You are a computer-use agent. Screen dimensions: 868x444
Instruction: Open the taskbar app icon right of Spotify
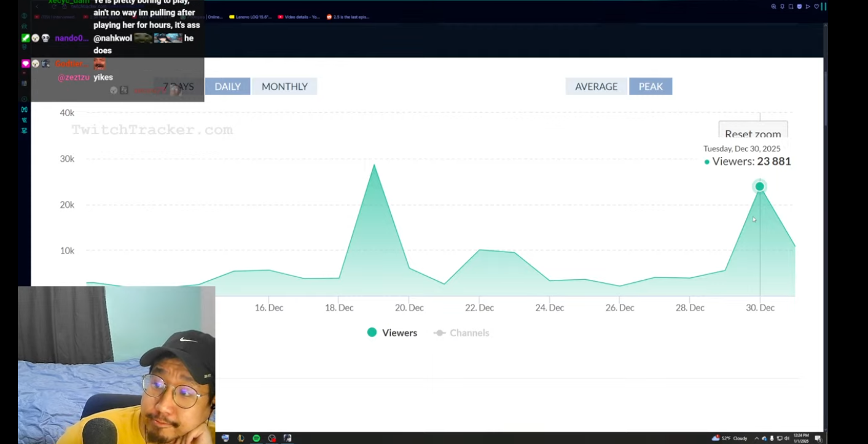[x=272, y=438]
